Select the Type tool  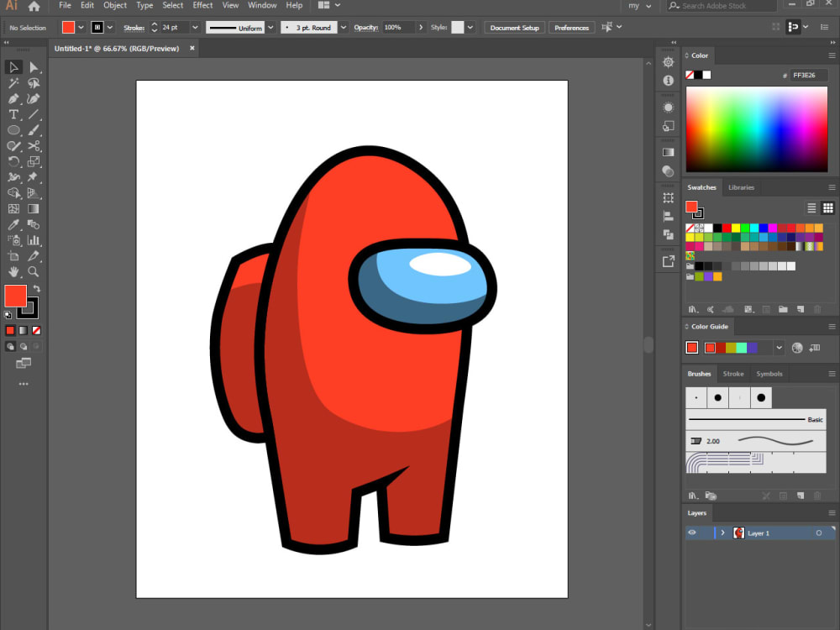pyautogui.click(x=13, y=114)
